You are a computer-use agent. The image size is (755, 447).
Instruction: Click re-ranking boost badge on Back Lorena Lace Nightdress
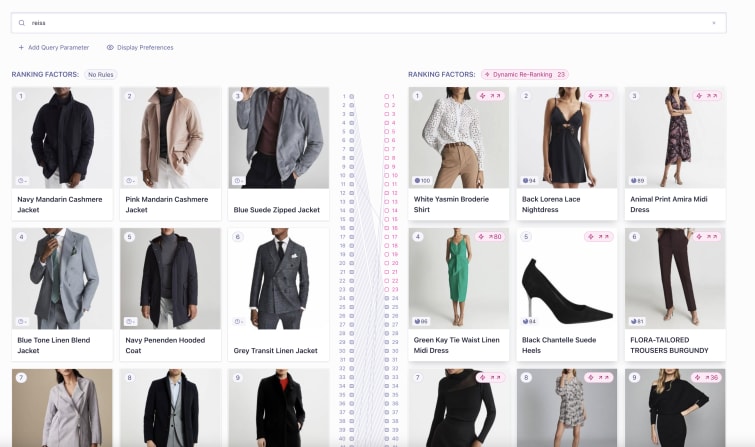coord(599,96)
